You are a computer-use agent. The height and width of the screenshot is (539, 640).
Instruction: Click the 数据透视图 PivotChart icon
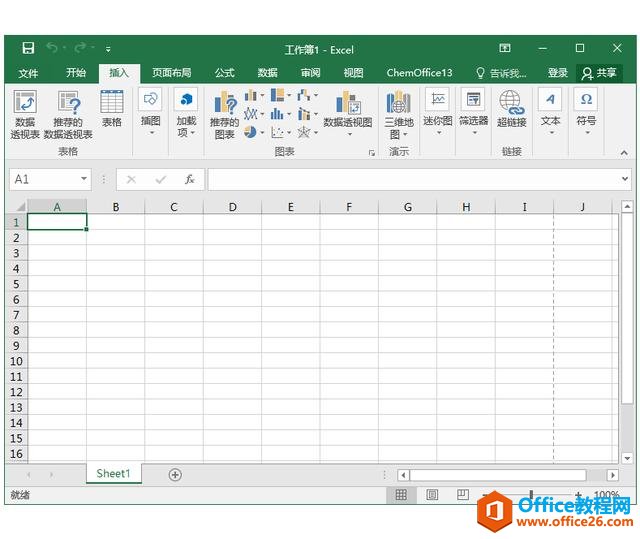point(348,103)
